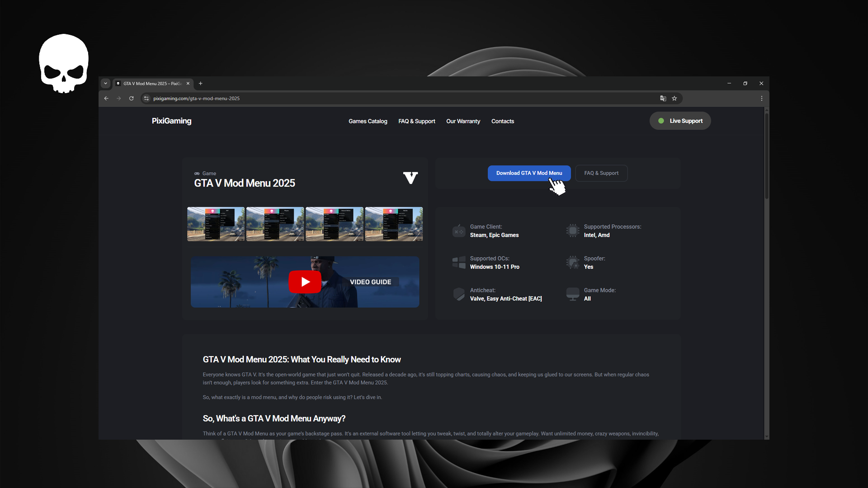The width and height of the screenshot is (868, 488).
Task: Bookmark this page with star icon
Action: (x=675, y=99)
